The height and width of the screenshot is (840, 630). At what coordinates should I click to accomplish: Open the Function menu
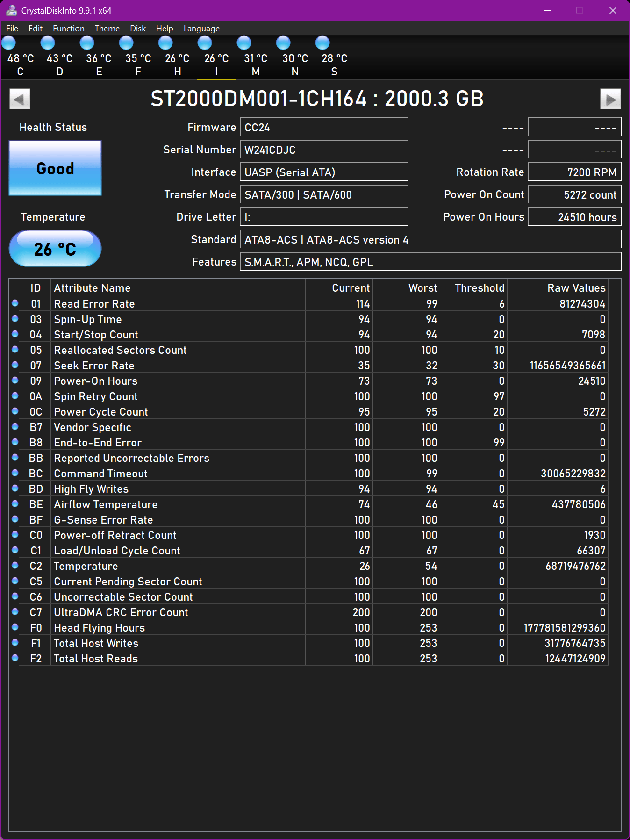[69, 29]
